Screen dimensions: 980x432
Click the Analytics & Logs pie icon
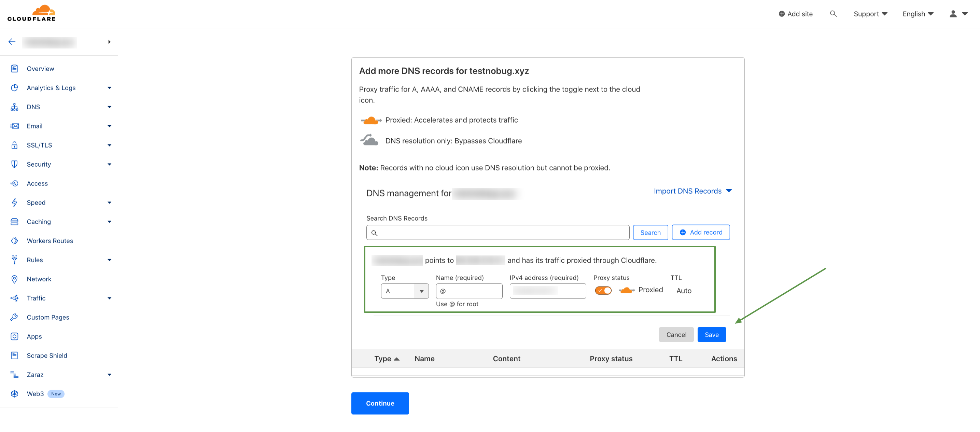pyautogui.click(x=14, y=87)
